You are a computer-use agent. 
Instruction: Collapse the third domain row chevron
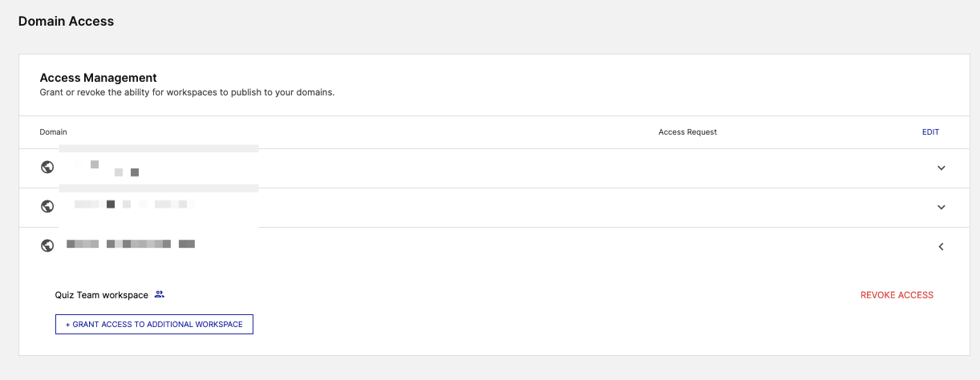pyautogui.click(x=942, y=247)
